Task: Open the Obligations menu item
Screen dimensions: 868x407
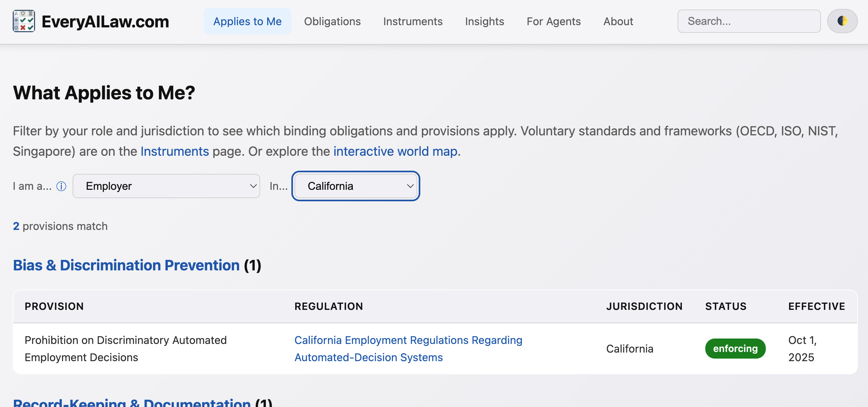Action: (x=332, y=21)
